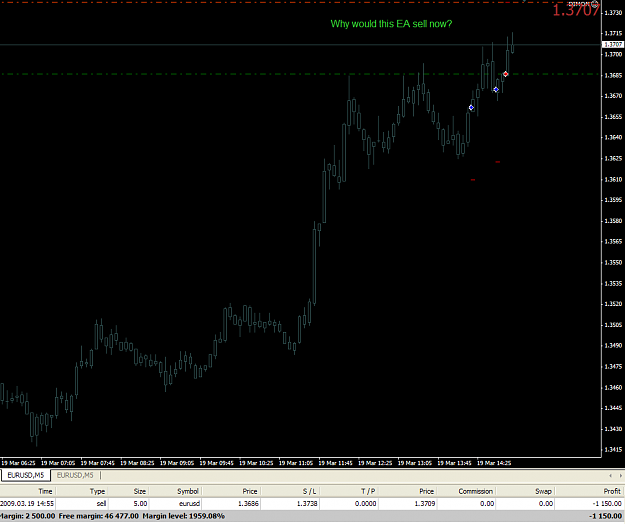The image size is (625, 524).
Task: Click the current price 1.3709 cell
Action: coord(425,504)
